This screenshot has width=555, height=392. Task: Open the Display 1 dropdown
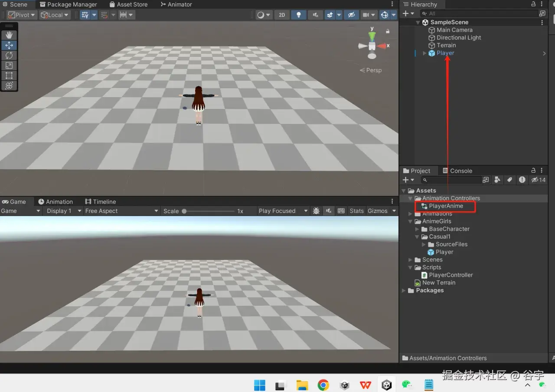[x=64, y=211]
